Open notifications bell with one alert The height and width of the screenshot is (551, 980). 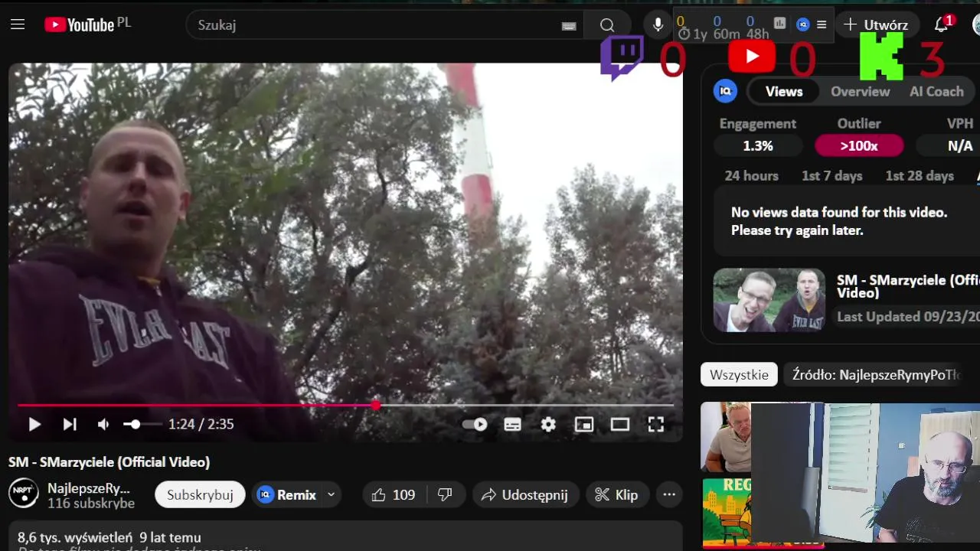[942, 24]
